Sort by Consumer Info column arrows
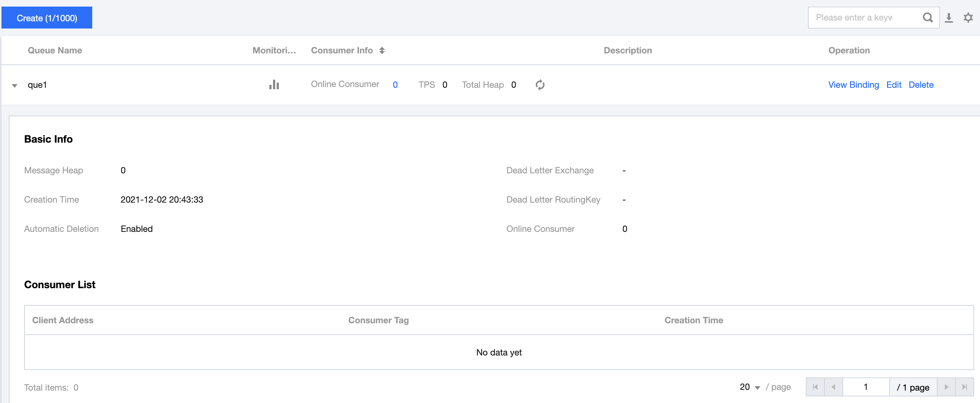 point(382,50)
